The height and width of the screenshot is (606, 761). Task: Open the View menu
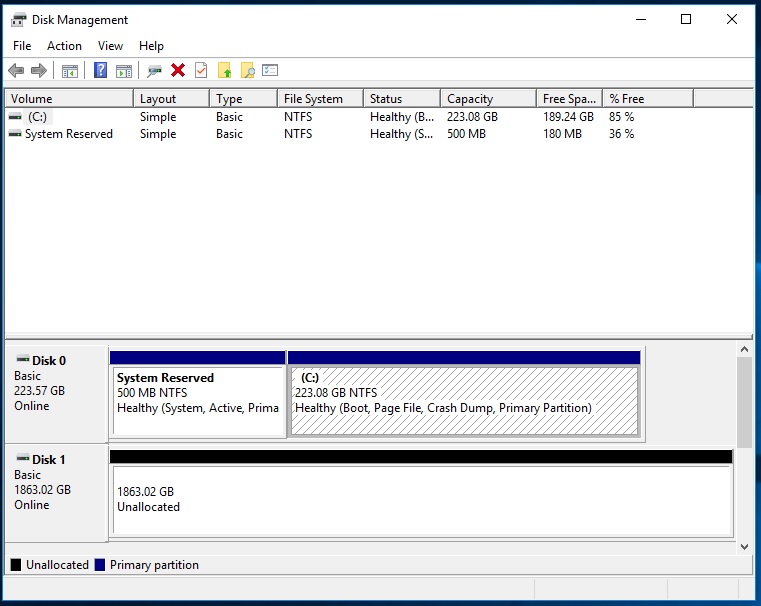coord(110,46)
